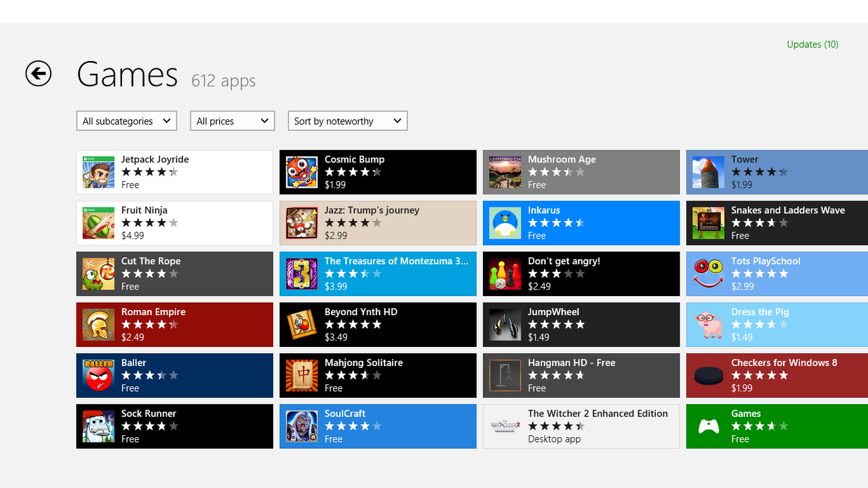Choose the Cosmic Bump game icon
Image resolution: width=868 pixels, height=488 pixels.
(x=302, y=172)
